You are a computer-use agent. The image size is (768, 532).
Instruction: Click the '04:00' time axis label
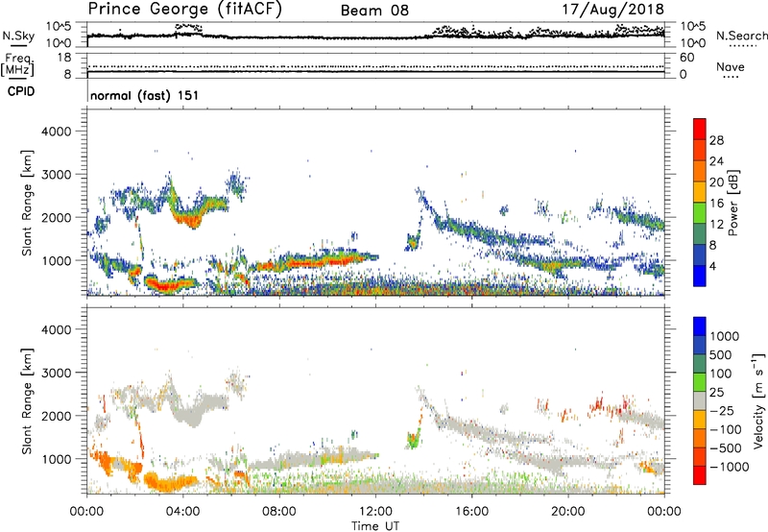click(x=183, y=512)
